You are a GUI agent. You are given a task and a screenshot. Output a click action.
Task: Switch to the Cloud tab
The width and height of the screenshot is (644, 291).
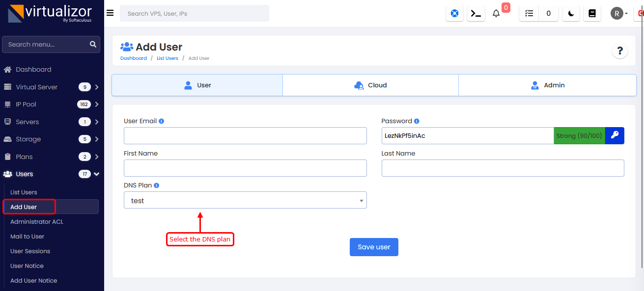370,85
